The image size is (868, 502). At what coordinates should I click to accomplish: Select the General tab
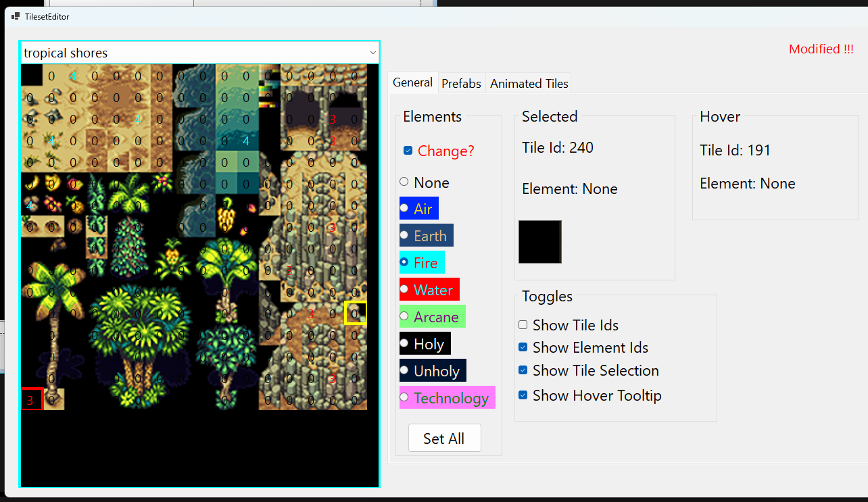(412, 82)
